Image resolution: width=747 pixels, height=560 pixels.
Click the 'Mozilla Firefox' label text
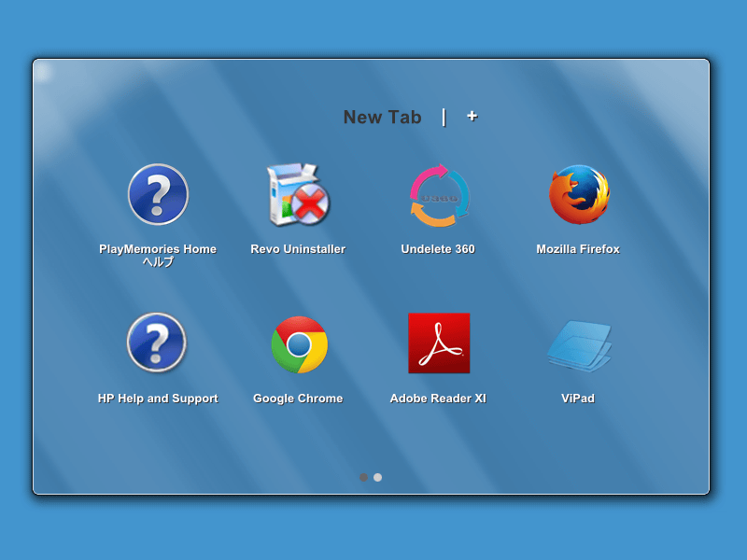click(578, 249)
